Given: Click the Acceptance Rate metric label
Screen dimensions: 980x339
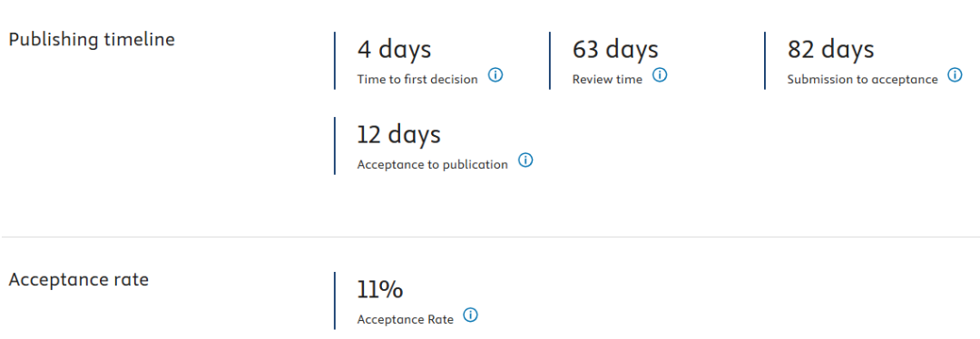Looking at the screenshot, I should (405, 320).
